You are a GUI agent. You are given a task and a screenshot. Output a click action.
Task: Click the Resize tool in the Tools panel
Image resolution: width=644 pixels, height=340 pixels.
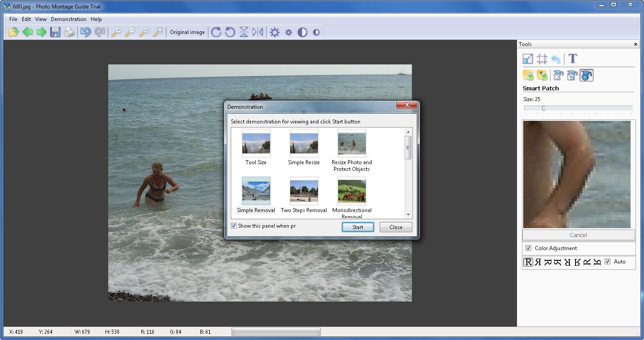[528, 58]
